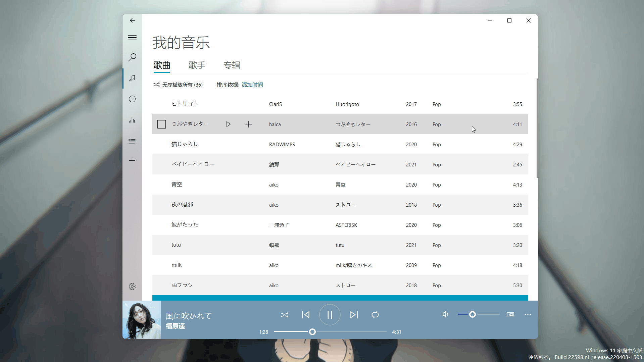This screenshot has width=644, height=362.
Task: Toggle repeat mode in the playback bar
Action: click(x=375, y=315)
